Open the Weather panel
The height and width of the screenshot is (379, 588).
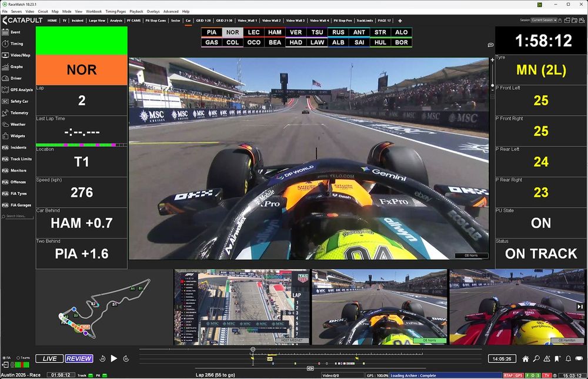(16, 124)
